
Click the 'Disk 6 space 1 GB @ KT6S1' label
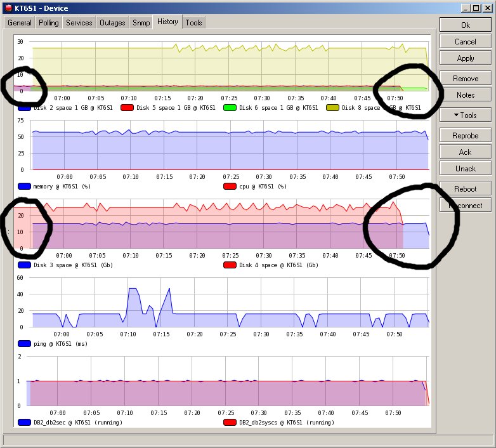(278, 108)
